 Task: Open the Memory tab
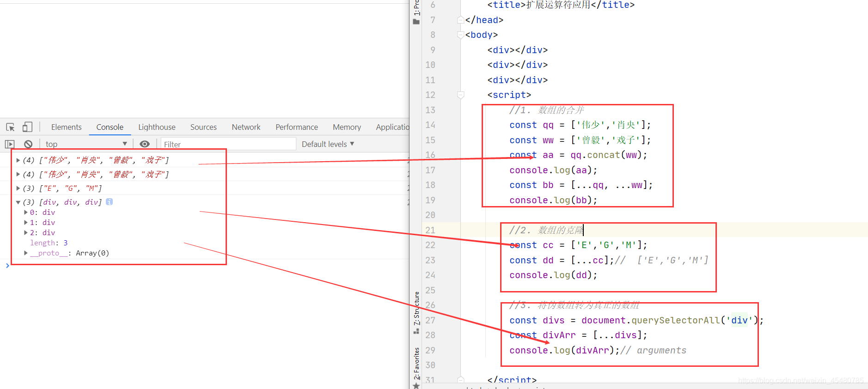(347, 127)
